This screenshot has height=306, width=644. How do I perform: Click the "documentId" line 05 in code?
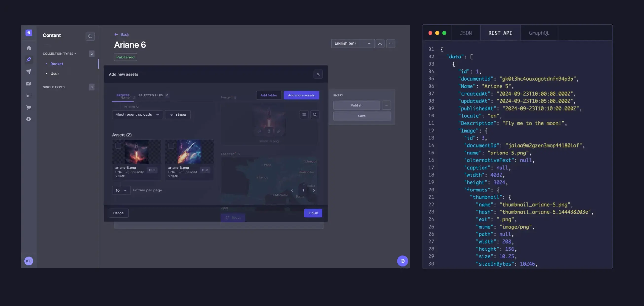(518, 79)
